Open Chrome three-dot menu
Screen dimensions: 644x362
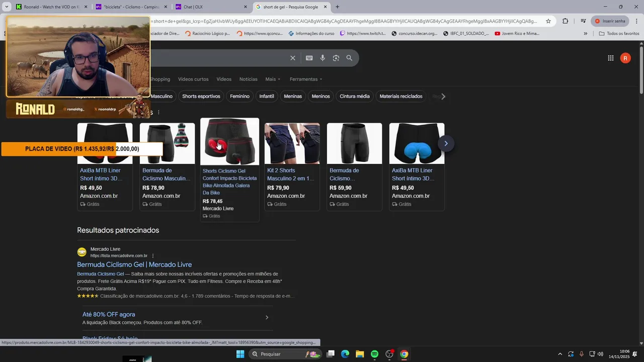[636, 21]
